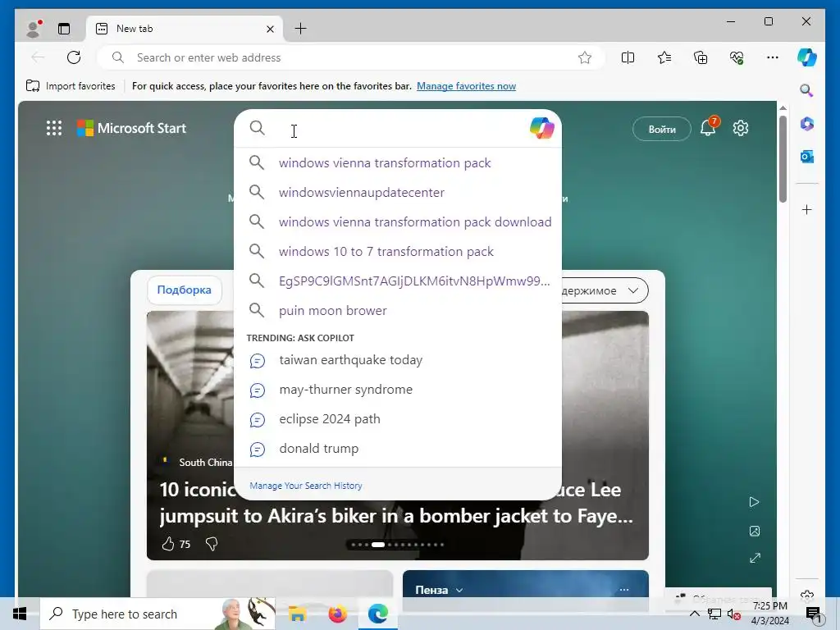Refresh the page
The height and width of the screenshot is (630, 840).
point(74,57)
